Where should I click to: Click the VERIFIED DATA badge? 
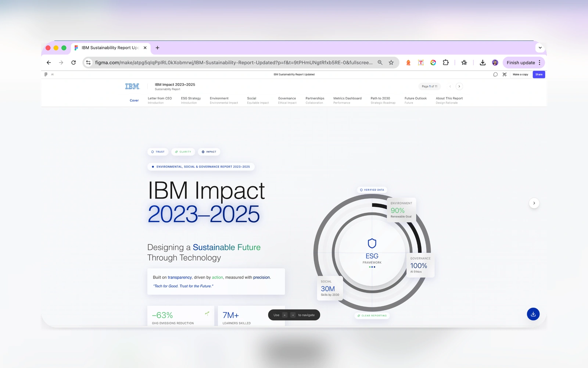point(372,190)
